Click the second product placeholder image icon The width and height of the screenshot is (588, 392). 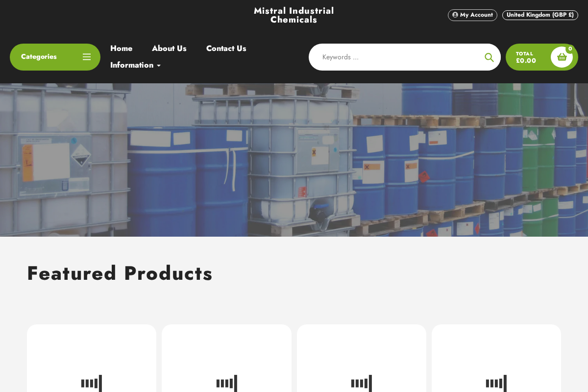(x=226, y=384)
